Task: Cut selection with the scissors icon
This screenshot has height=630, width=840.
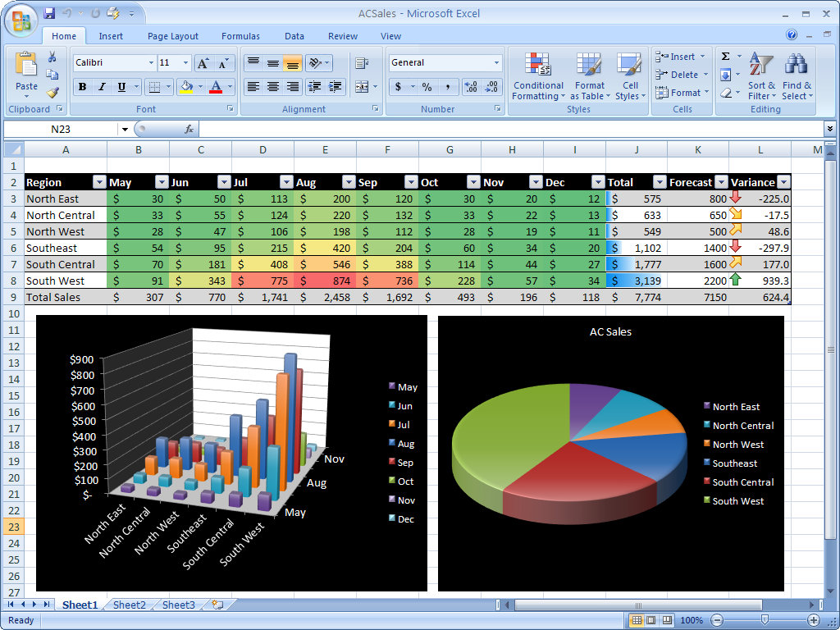Action: [x=52, y=57]
